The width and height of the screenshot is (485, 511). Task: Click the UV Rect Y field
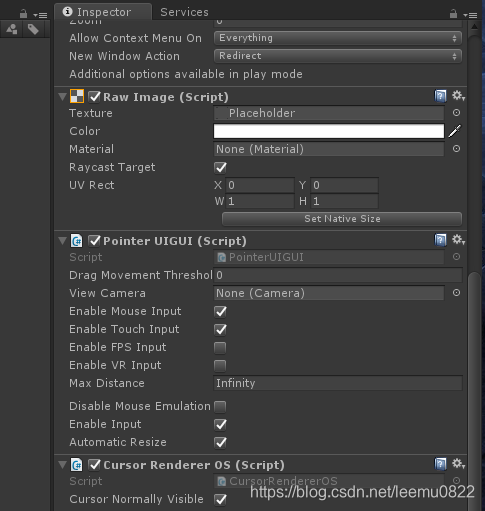coord(344,185)
